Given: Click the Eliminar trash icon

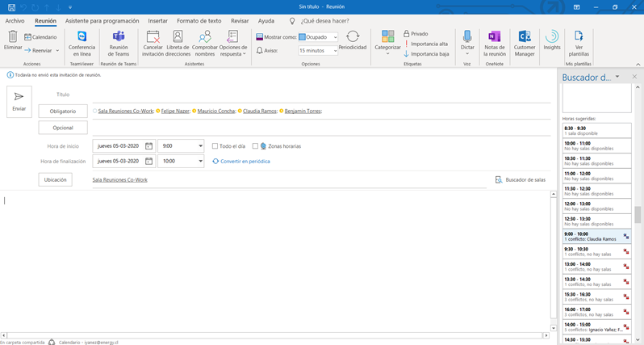Looking at the screenshot, I should (13, 36).
